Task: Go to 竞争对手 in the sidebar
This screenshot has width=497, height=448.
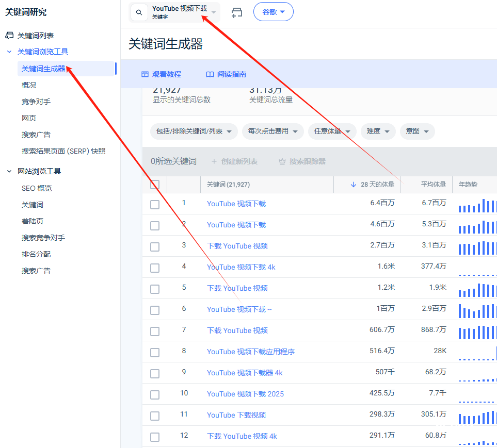Action: tap(36, 102)
